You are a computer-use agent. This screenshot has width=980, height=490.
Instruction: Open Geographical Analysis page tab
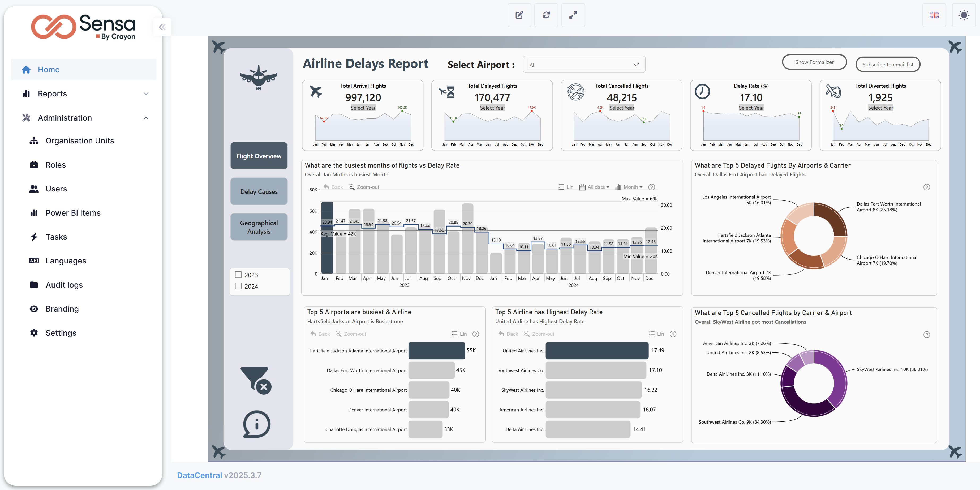pos(259,227)
